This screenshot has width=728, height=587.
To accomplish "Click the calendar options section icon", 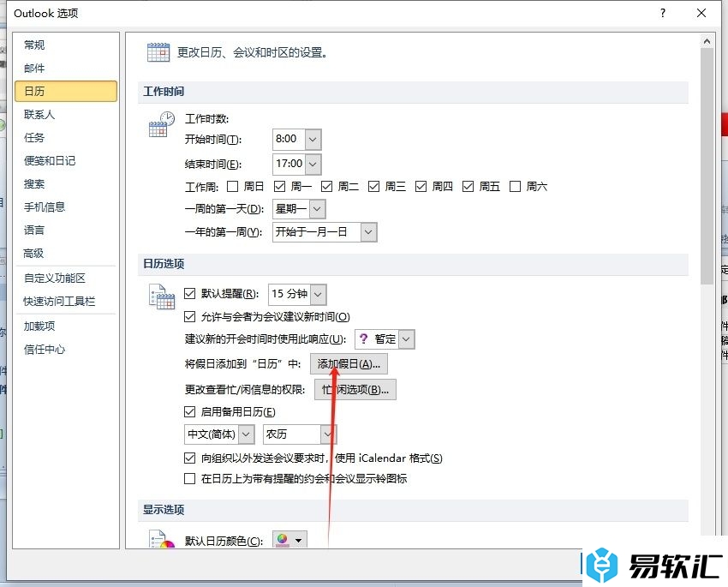I will click(162, 296).
